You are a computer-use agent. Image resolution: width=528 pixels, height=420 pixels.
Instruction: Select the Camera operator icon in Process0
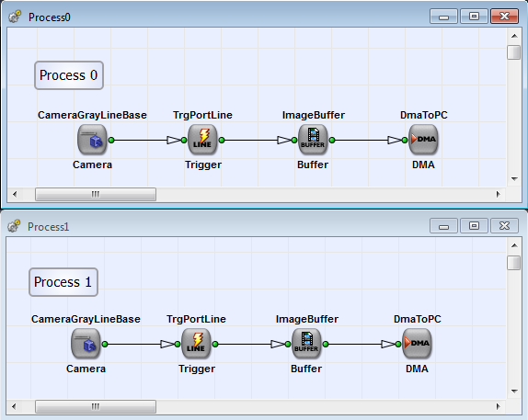click(x=92, y=140)
